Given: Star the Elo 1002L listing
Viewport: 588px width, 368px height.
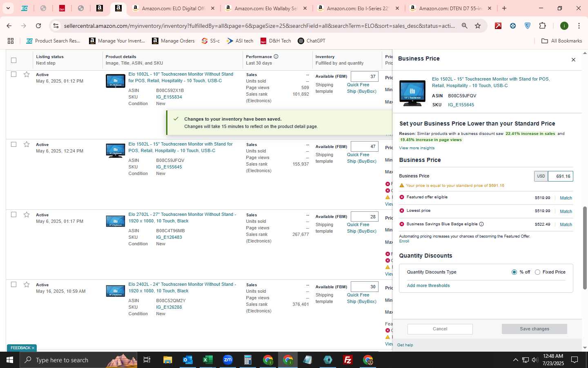Looking at the screenshot, I should tap(27, 74).
